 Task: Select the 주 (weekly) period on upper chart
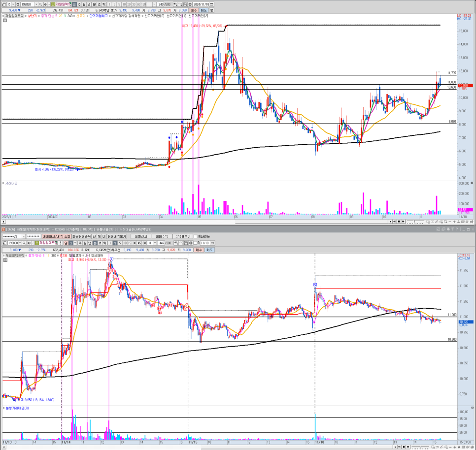pos(79,4)
